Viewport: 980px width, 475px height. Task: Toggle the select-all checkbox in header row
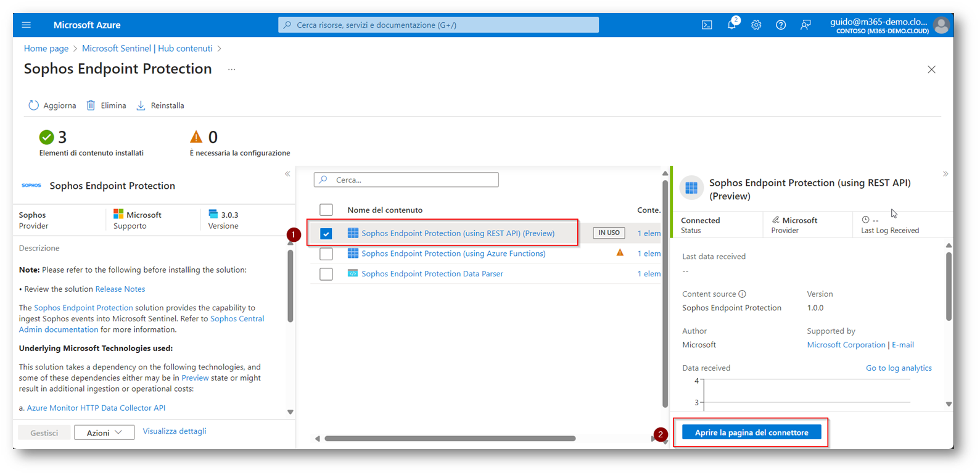click(326, 210)
